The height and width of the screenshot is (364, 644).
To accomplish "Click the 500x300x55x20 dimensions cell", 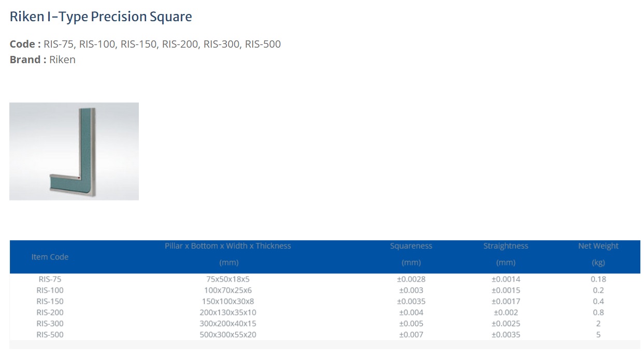I will [228, 334].
